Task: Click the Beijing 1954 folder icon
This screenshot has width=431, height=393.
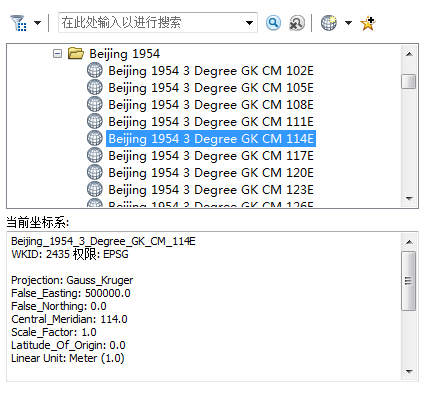Action: pyautogui.click(x=76, y=53)
